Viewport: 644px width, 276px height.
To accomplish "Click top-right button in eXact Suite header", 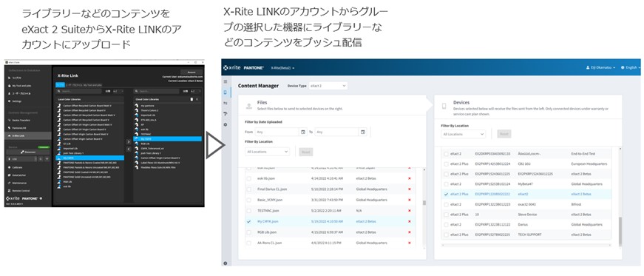I will [x=191, y=72].
